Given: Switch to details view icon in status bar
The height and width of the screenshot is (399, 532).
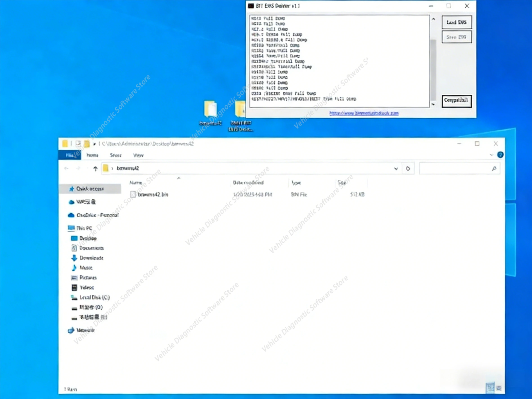Looking at the screenshot, I should pos(490,388).
